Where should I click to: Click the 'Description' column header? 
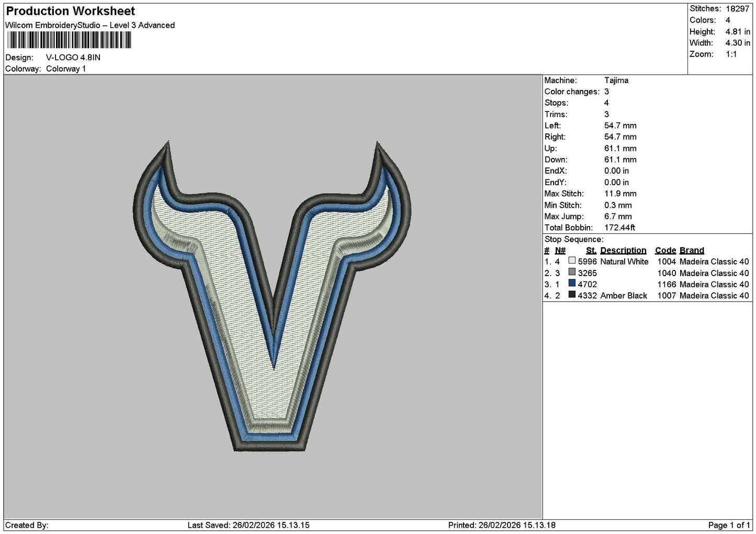tap(623, 251)
